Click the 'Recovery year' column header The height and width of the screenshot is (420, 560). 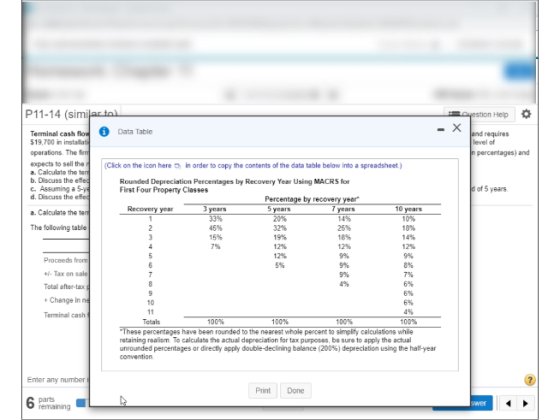tap(150, 209)
